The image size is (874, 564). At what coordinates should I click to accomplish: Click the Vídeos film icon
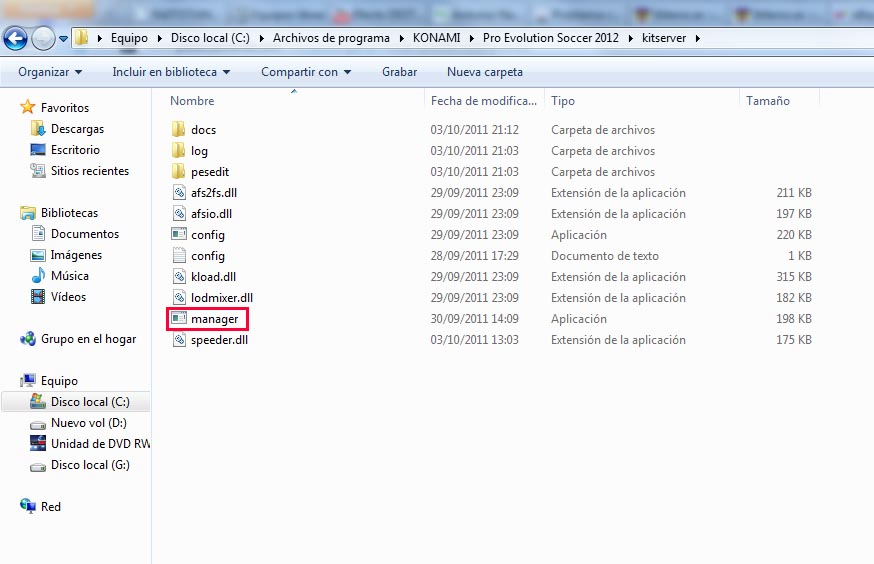pos(38,296)
